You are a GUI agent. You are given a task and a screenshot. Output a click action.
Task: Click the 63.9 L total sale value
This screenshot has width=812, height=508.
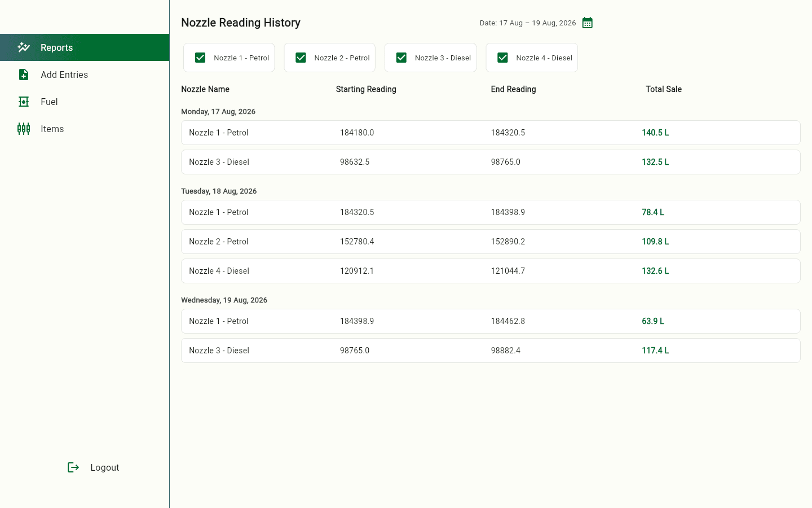pos(653,321)
